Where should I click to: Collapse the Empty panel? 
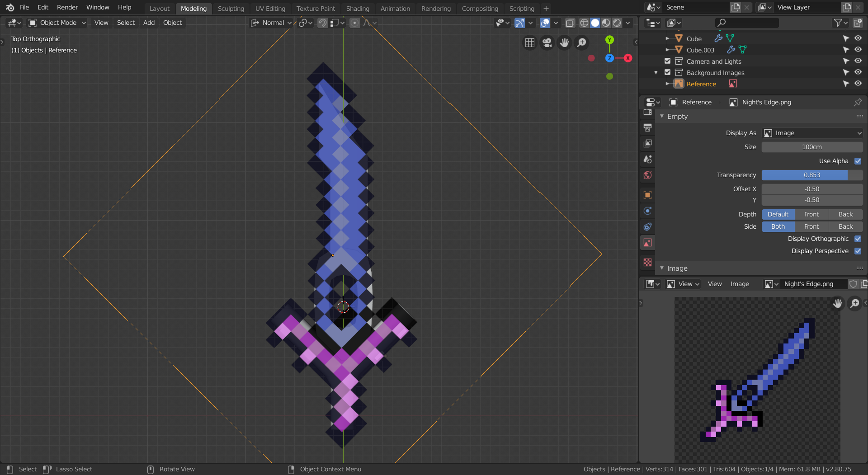(x=662, y=117)
